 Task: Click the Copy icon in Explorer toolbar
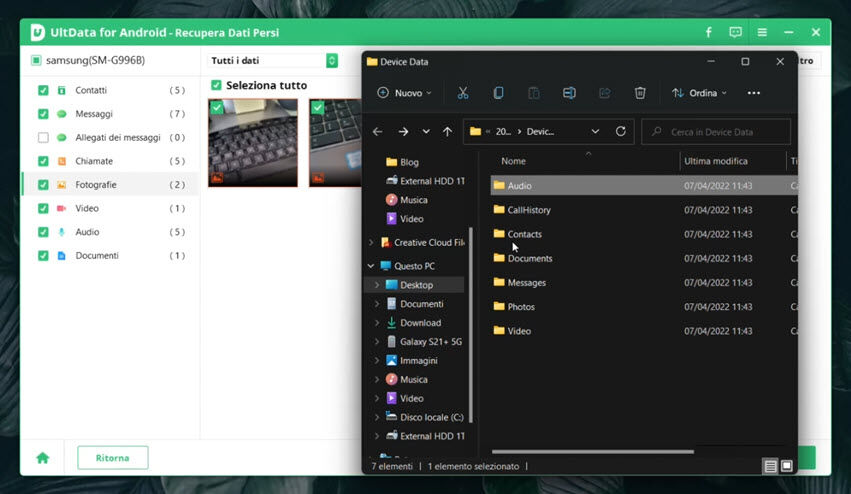(x=498, y=93)
